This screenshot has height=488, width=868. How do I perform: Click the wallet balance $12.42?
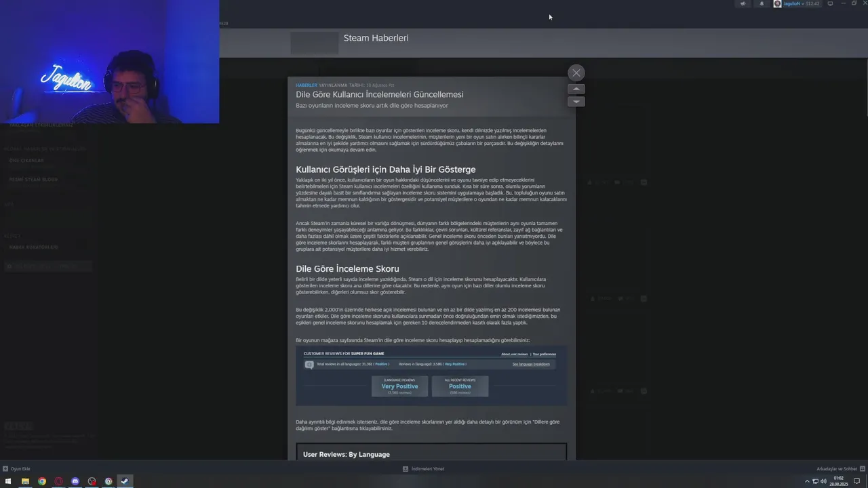(812, 3)
